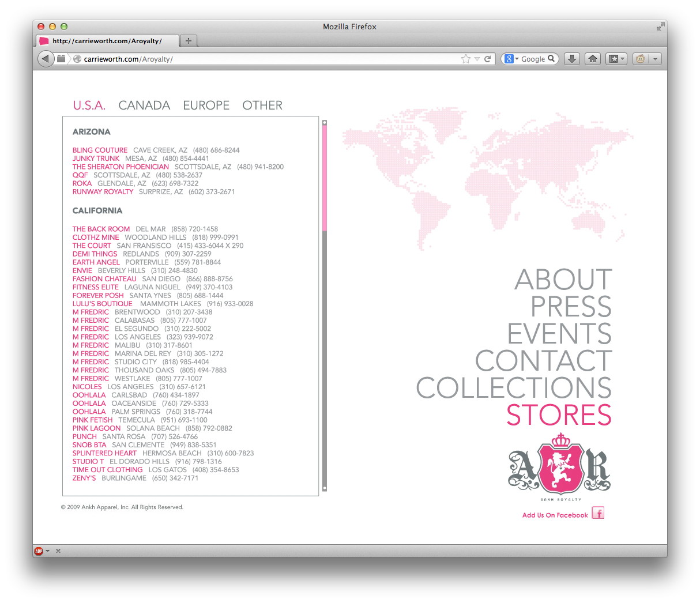The width and height of the screenshot is (700, 603).
Task: Click THE BACK ROOM store name
Action: 101,229
